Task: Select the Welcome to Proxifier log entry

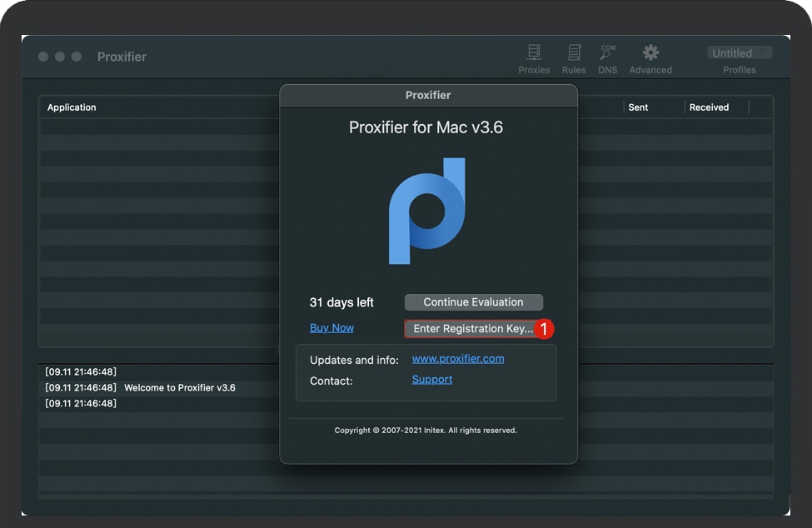Action: 179,388
